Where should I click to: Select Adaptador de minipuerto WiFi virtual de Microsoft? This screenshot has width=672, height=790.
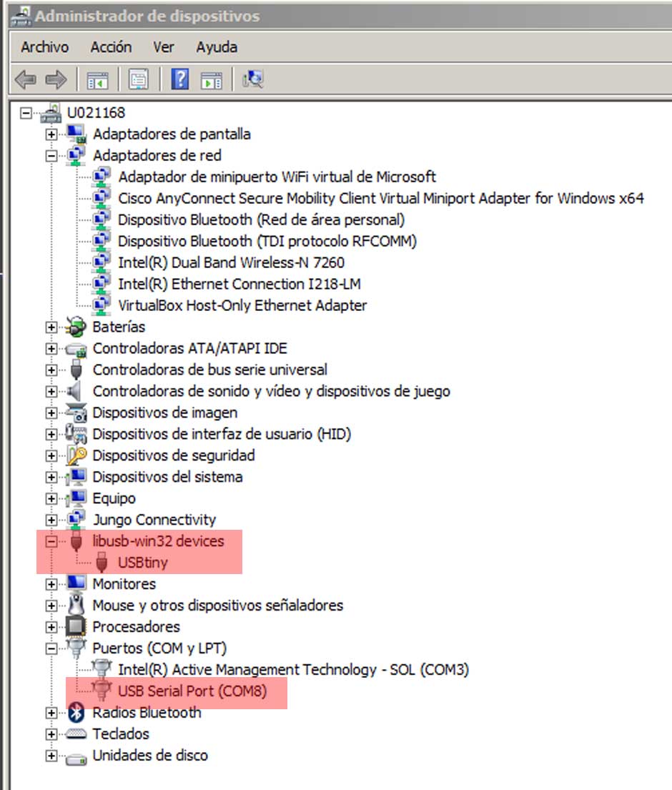click(x=277, y=177)
